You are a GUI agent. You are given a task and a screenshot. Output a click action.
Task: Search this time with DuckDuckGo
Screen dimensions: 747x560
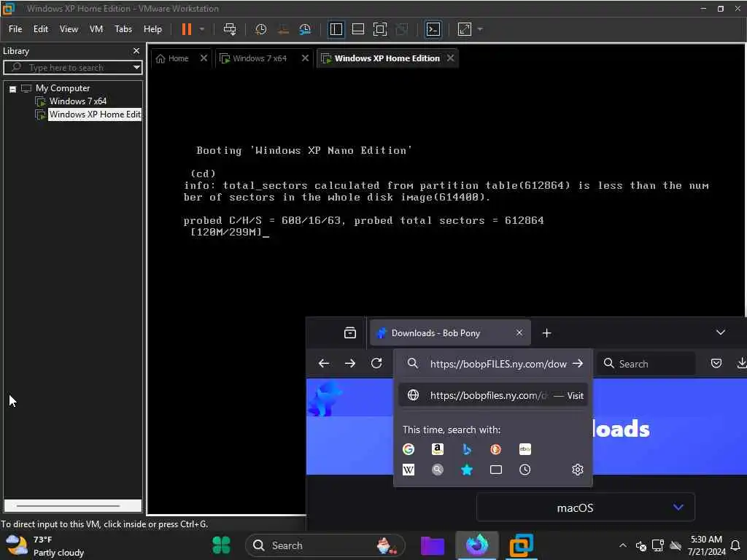pyautogui.click(x=495, y=449)
